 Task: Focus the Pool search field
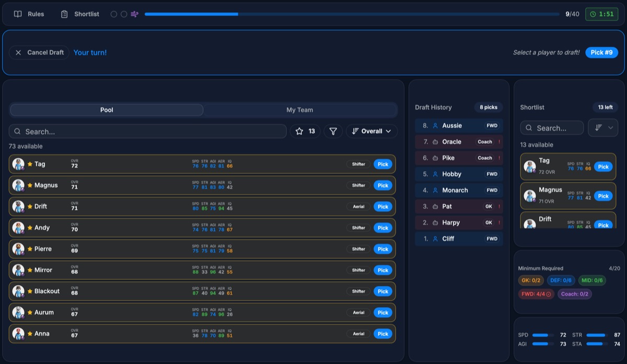[148, 132]
